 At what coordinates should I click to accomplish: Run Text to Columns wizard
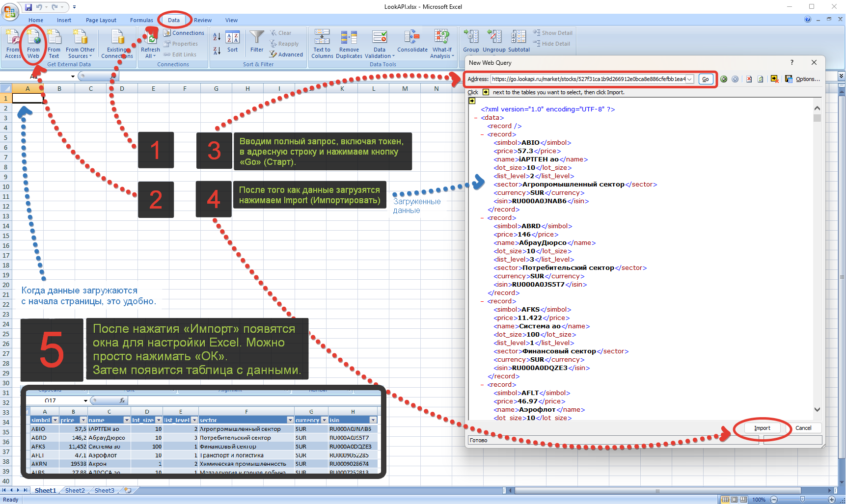(322, 44)
